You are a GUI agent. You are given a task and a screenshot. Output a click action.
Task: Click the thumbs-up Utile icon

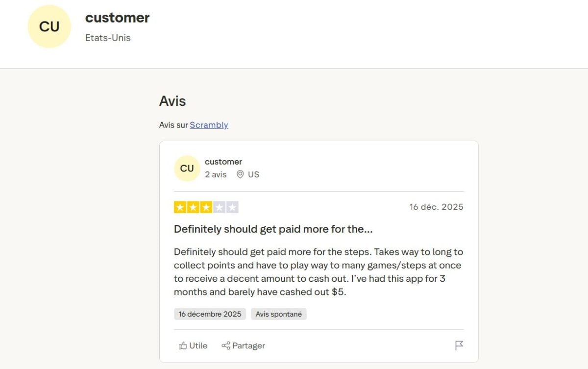(x=182, y=345)
